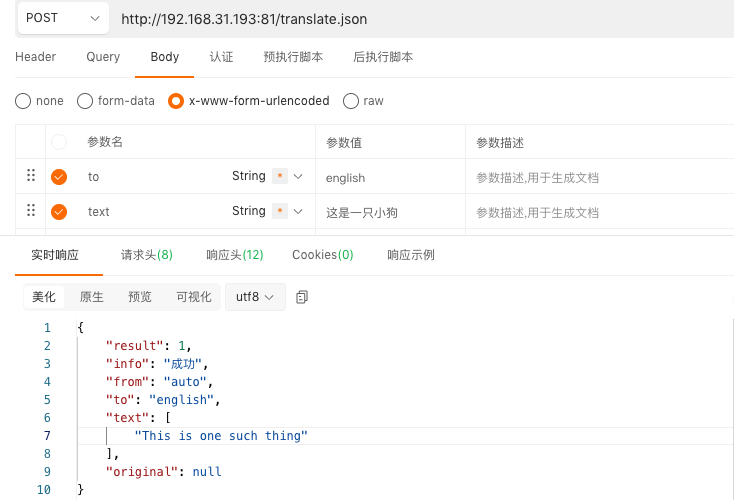Click the 预览 preview button
Screen dimensions: 734x500
[x=140, y=297]
